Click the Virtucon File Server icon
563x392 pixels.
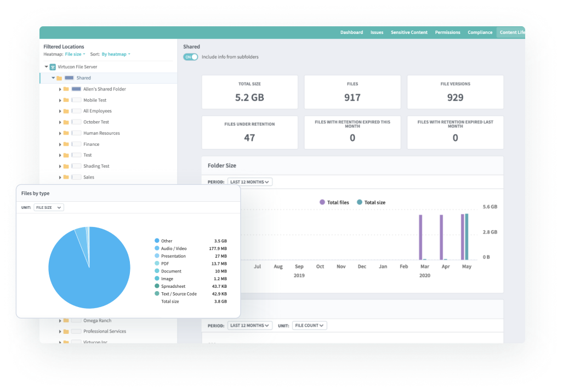[53, 67]
